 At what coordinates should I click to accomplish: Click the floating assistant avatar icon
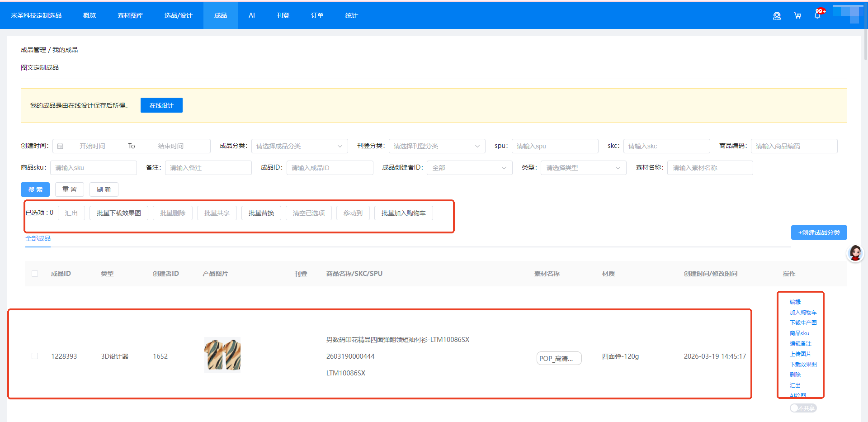tap(855, 253)
